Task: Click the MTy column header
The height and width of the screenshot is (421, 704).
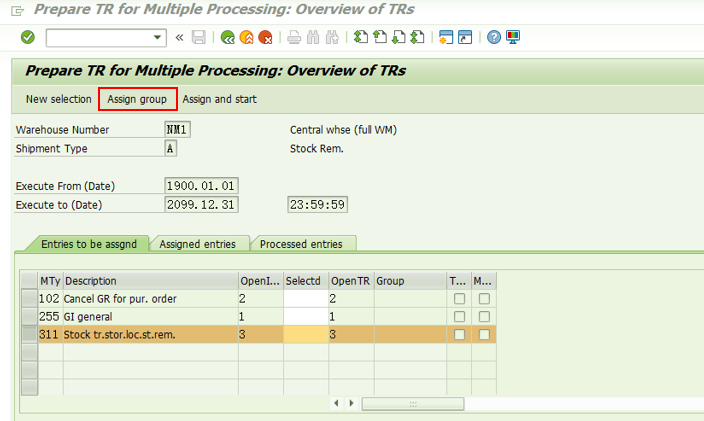Action: pyautogui.click(x=50, y=281)
